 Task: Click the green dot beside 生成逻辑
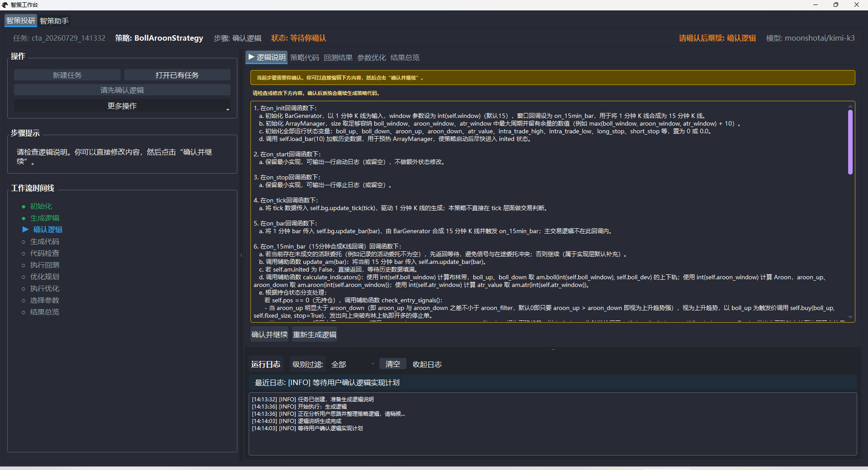pyautogui.click(x=24, y=218)
